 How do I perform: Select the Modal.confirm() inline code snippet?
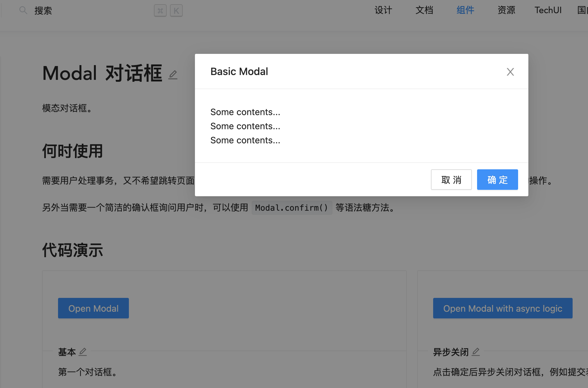click(292, 208)
